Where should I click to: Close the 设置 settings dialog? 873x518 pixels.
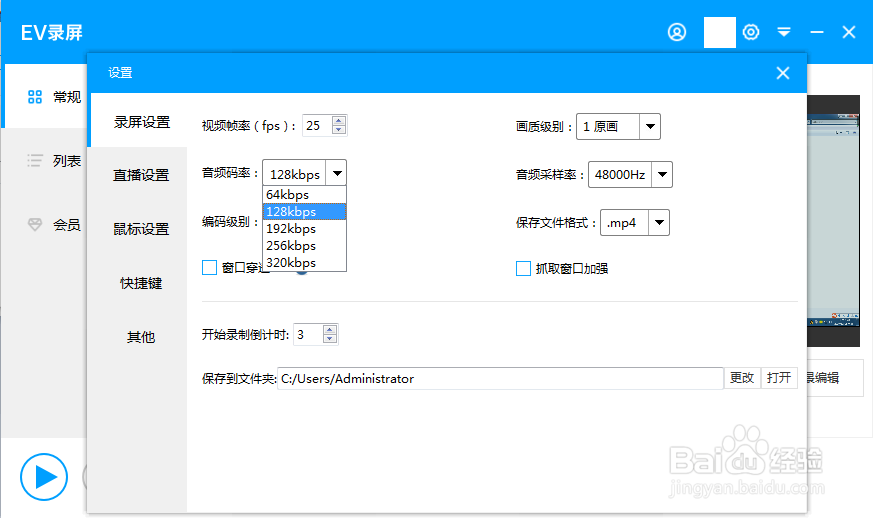(x=783, y=73)
